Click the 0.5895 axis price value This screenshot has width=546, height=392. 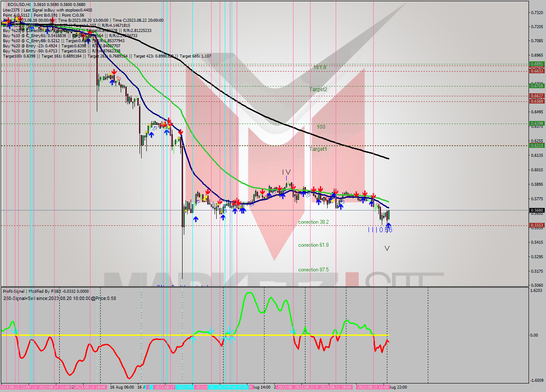point(536,184)
